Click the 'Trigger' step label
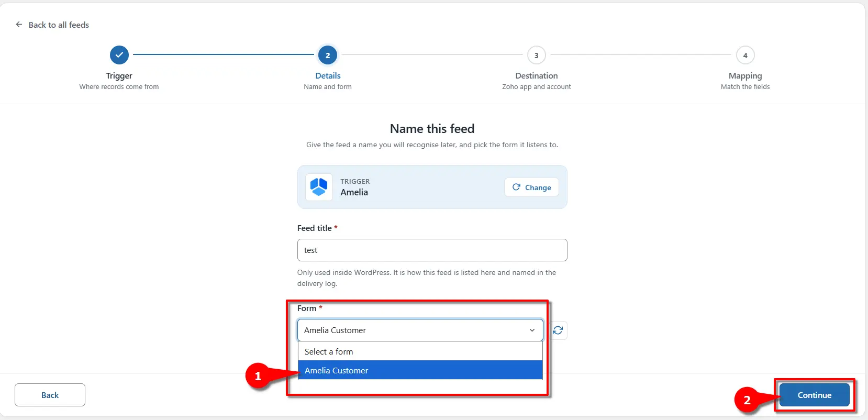The image size is (868, 420). coord(119,76)
